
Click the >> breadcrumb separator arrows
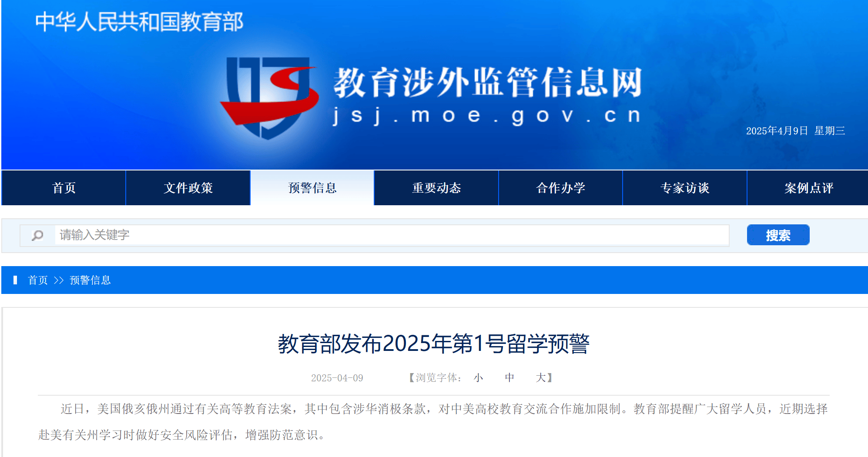point(59,280)
